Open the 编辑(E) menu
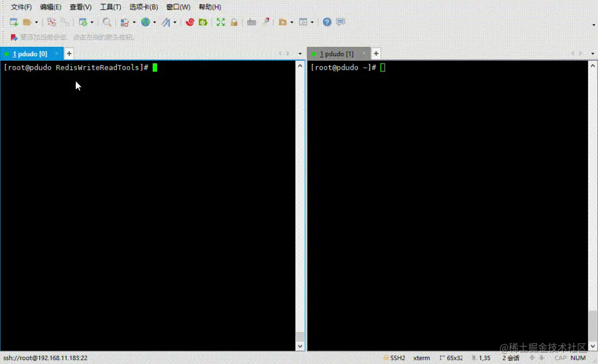Screen dimensions: 598x364 point(51,7)
